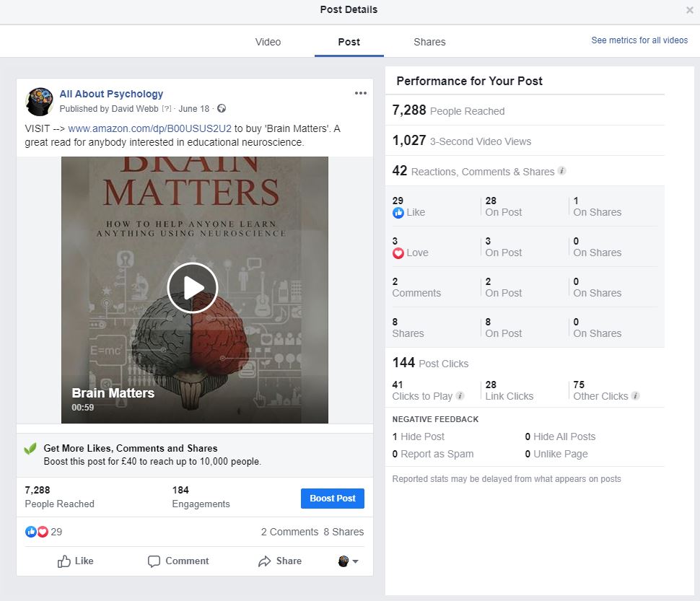This screenshot has height=601, width=700.
Task: Click the 144 Post Clicks total
Action: point(430,363)
